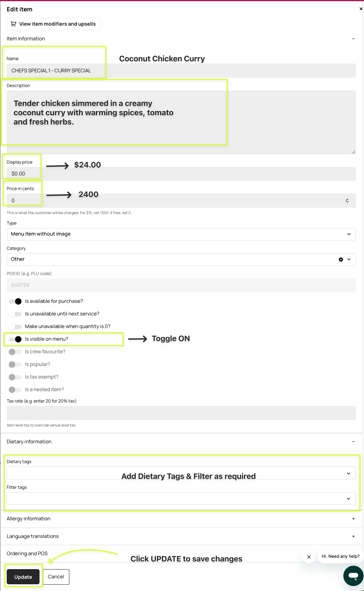Viewport: 364px width, 591px height.
Task: Click the Update button
Action: [23, 577]
